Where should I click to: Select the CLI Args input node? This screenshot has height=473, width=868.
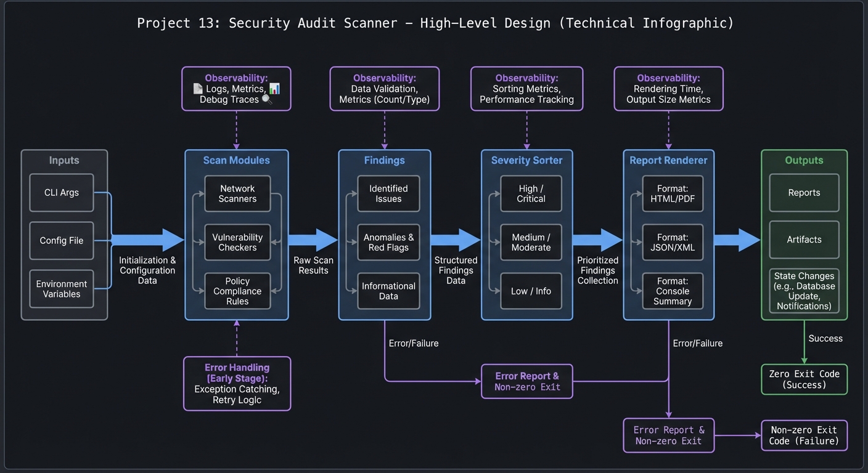(61, 192)
